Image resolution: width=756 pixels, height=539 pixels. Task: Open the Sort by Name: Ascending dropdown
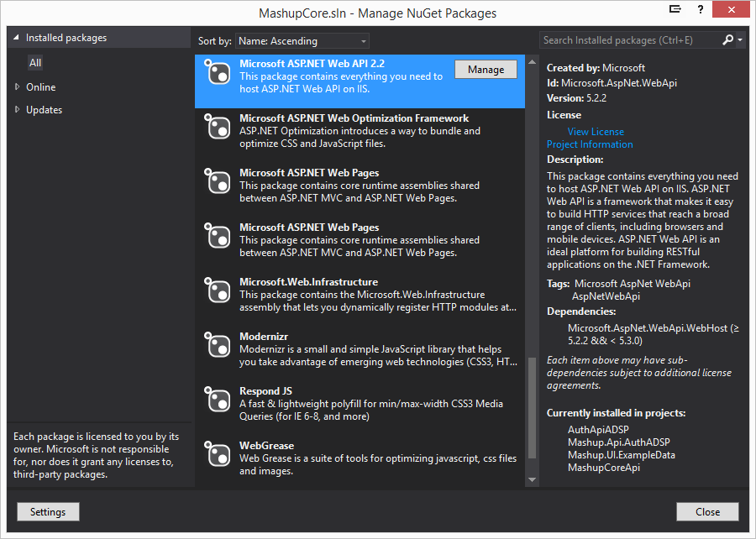click(x=302, y=41)
